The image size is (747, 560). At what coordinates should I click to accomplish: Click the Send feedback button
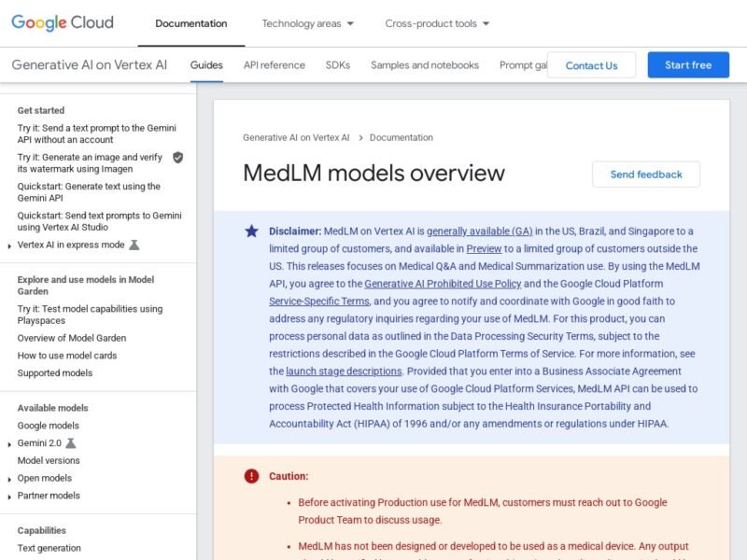(x=646, y=175)
